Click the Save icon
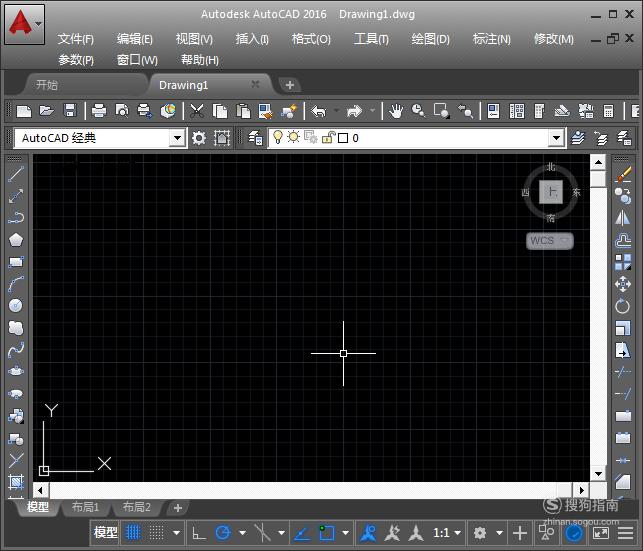The image size is (643, 551). pyautogui.click(x=70, y=111)
